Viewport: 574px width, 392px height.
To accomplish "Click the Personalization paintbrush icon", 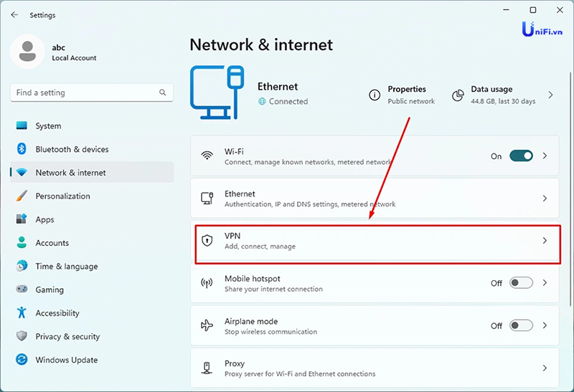I will click(x=22, y=196).
